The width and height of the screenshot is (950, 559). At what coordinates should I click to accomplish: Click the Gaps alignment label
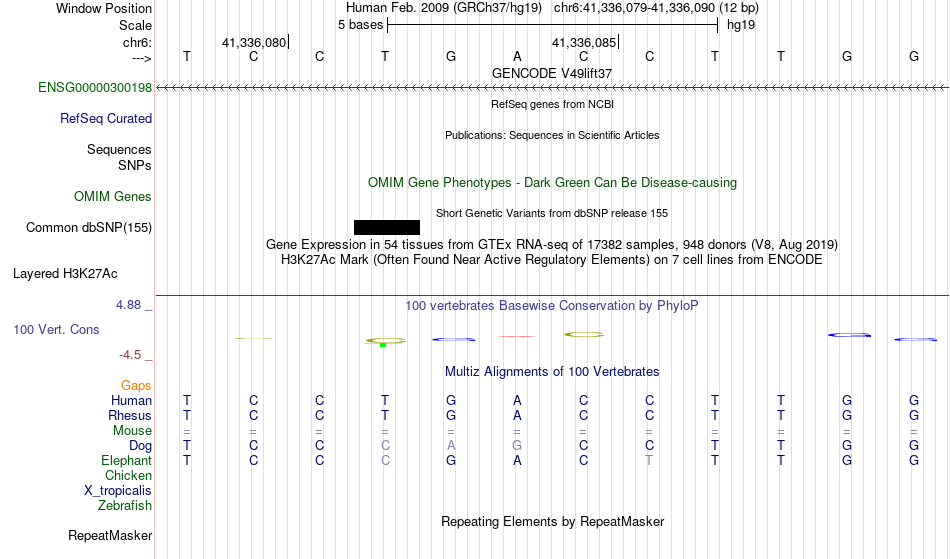(x=136, y=385)
